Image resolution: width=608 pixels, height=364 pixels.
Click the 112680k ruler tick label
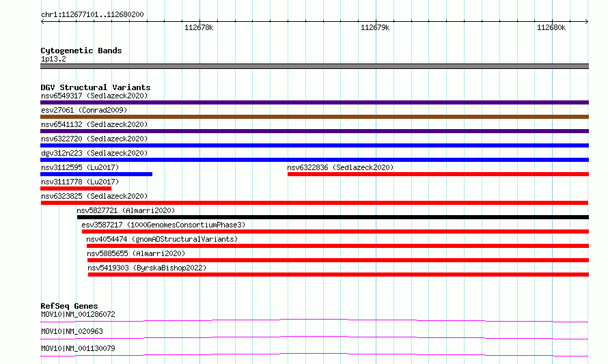coord(551,27)
